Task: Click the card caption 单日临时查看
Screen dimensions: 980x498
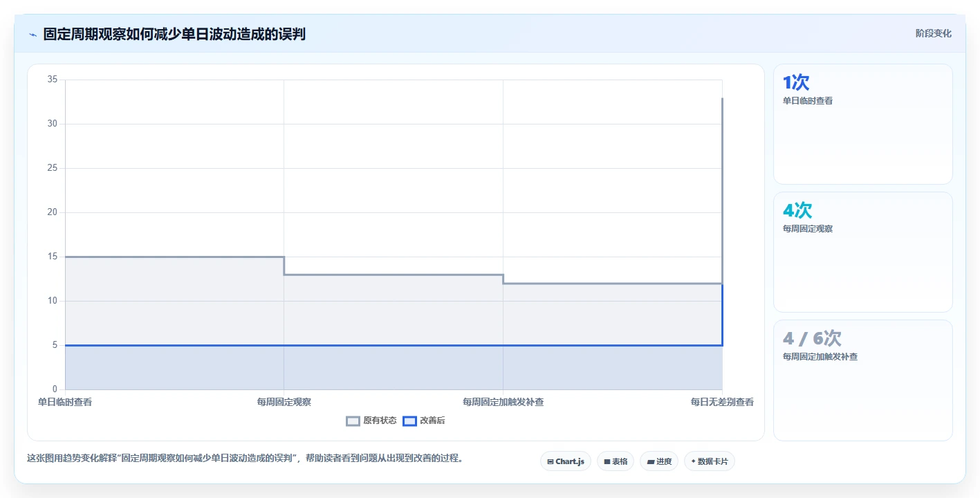Action: point(808,101)
